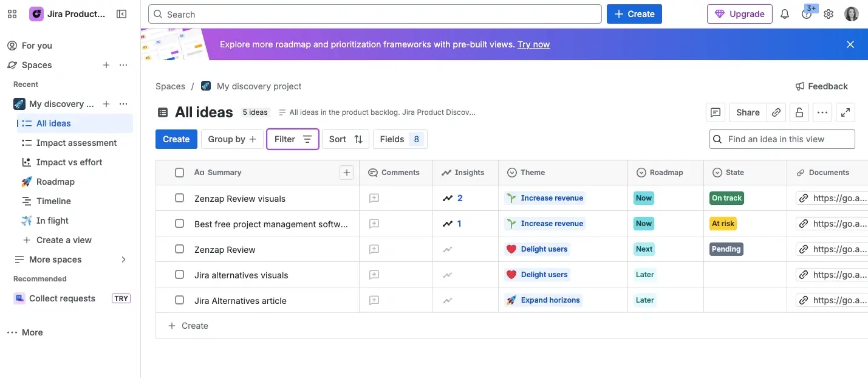Follow the Try now link in banner
This screenshot has height=378, width=868.
tap(533, 44)
